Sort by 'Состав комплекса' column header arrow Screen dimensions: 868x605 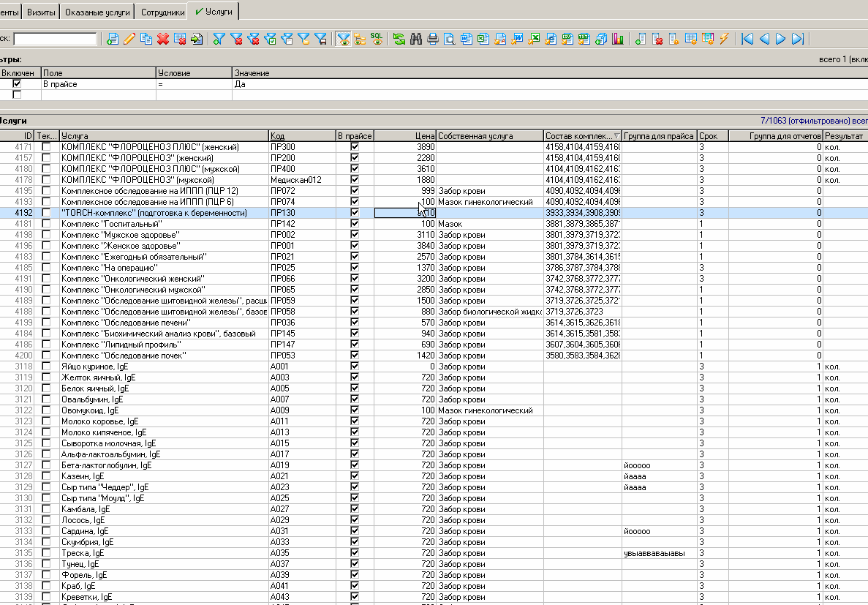click(x=616, y=136)
